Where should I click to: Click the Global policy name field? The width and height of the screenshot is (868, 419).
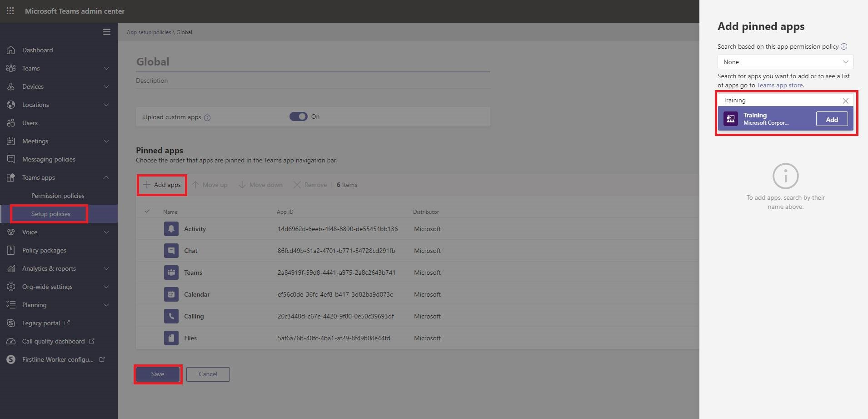tap(313, 62)
